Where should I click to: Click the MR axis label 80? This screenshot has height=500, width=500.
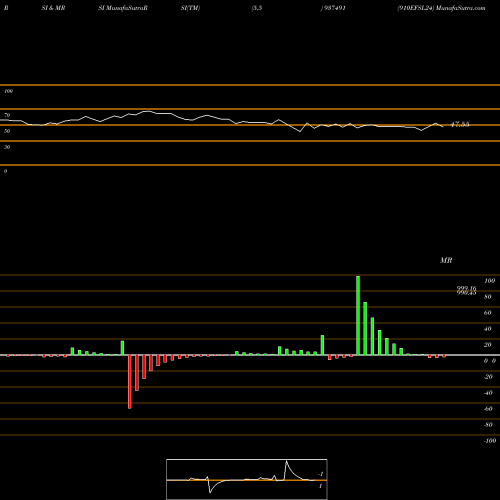[488, 297]
